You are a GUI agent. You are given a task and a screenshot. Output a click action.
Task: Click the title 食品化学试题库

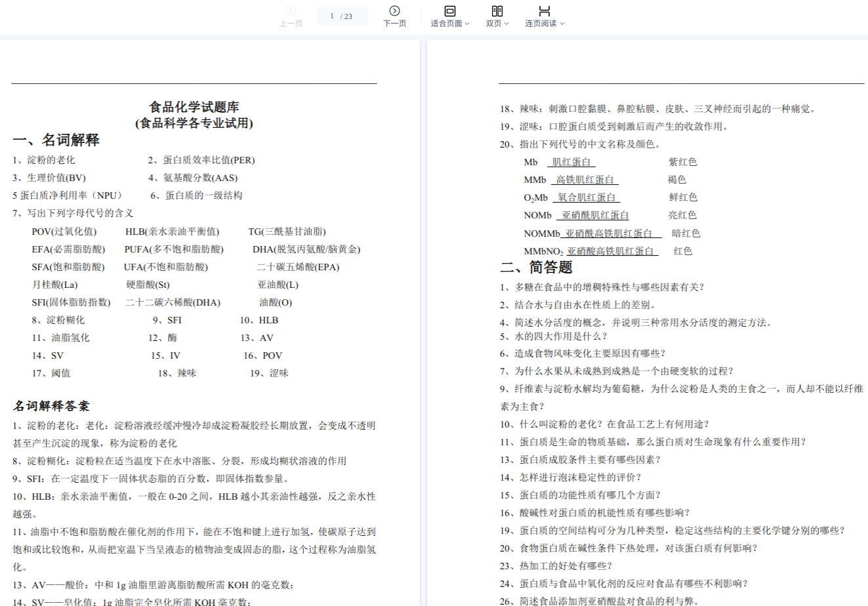[x=194, y=107]
